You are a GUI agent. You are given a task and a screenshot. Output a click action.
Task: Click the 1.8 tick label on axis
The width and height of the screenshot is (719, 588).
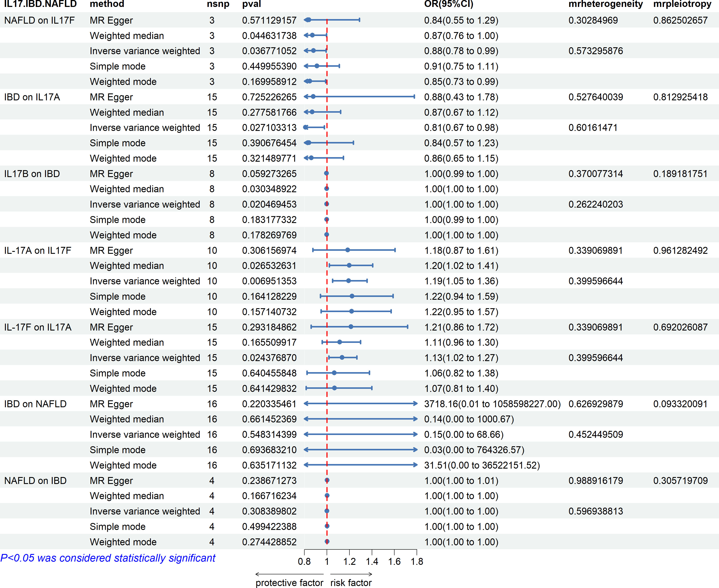pos(417,562)
